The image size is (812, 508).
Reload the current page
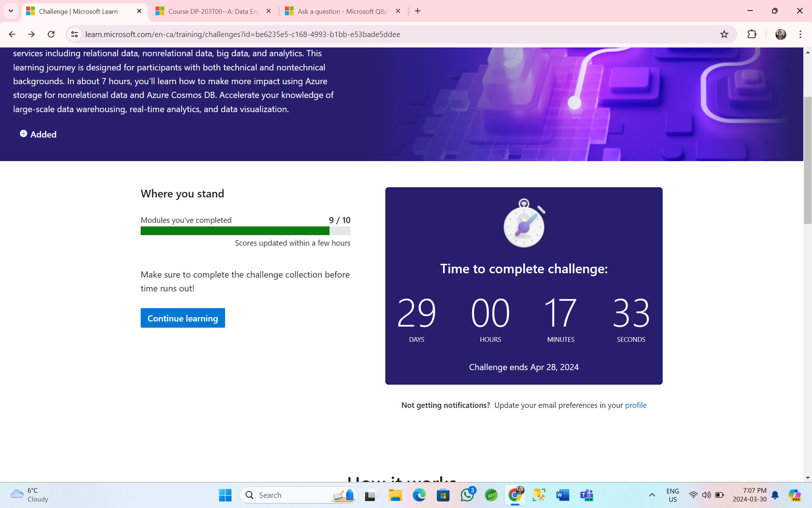(x=51, y=34)
